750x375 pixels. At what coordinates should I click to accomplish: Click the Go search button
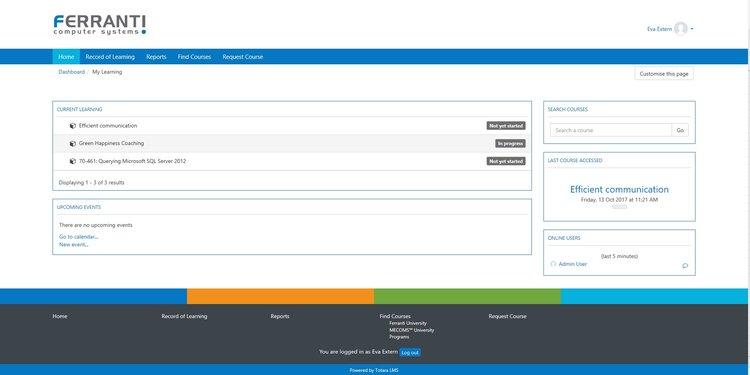680,130
